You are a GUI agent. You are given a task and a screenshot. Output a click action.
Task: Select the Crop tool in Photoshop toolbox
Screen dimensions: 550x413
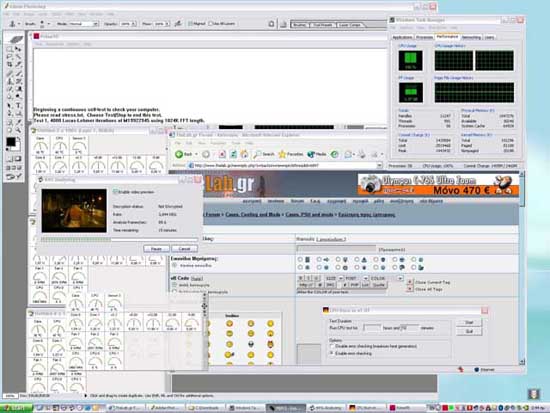(x=10, y=65)
